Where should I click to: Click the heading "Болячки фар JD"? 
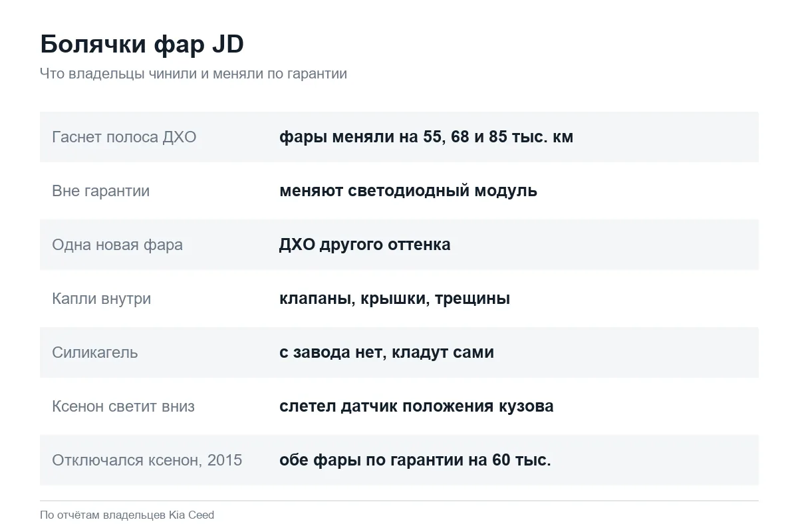142,45
